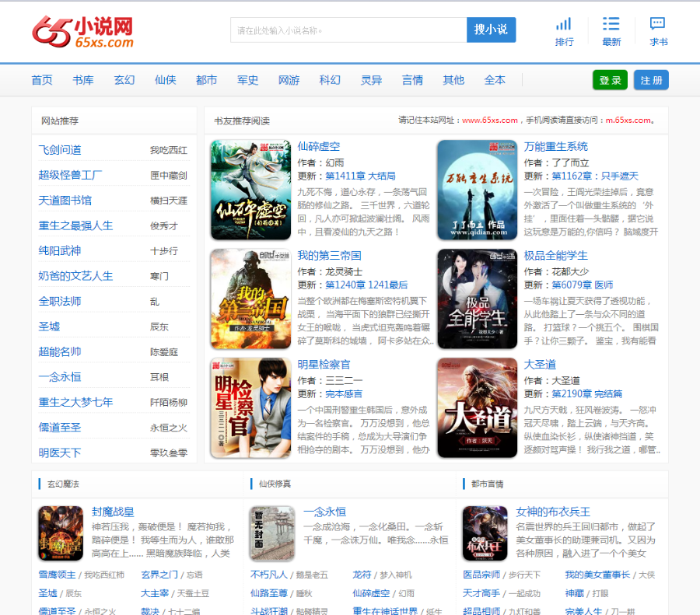The width and height of the screenshot is (700, 615).
Task: Select 仙侠 category in navigation
Action: point(165,80)
